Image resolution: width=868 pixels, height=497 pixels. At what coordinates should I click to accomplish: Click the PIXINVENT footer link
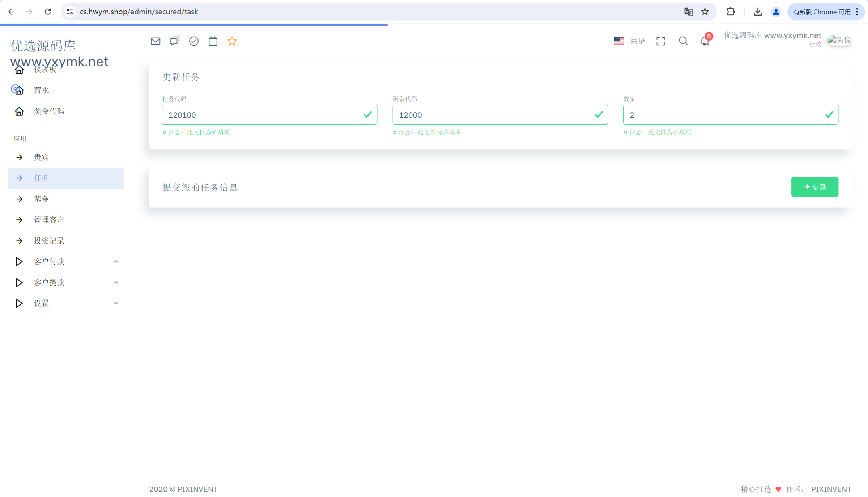coord(831,489)
